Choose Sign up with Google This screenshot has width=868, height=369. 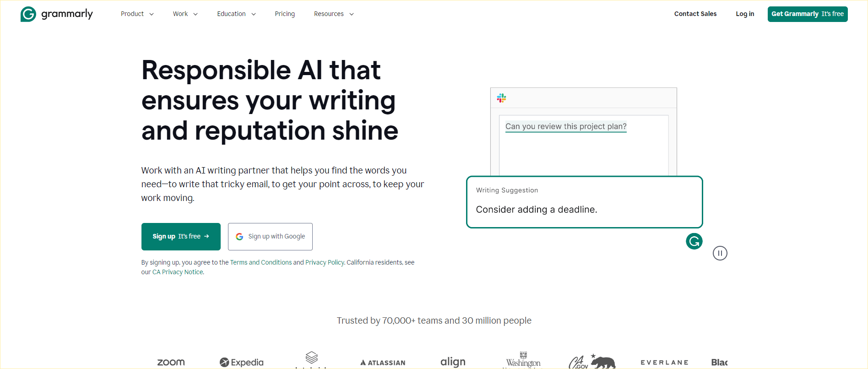tap(270, 237)
